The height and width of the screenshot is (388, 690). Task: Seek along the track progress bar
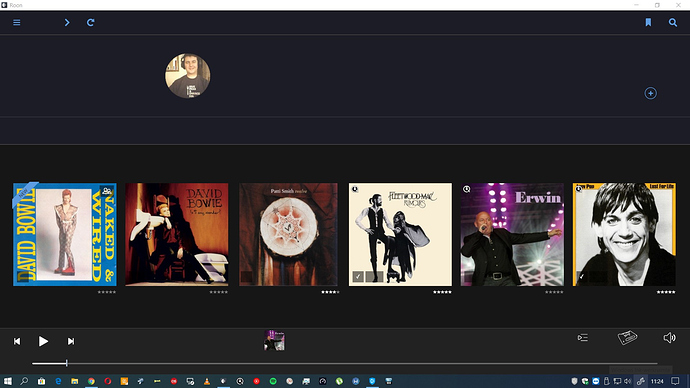(x=345, y=363)
